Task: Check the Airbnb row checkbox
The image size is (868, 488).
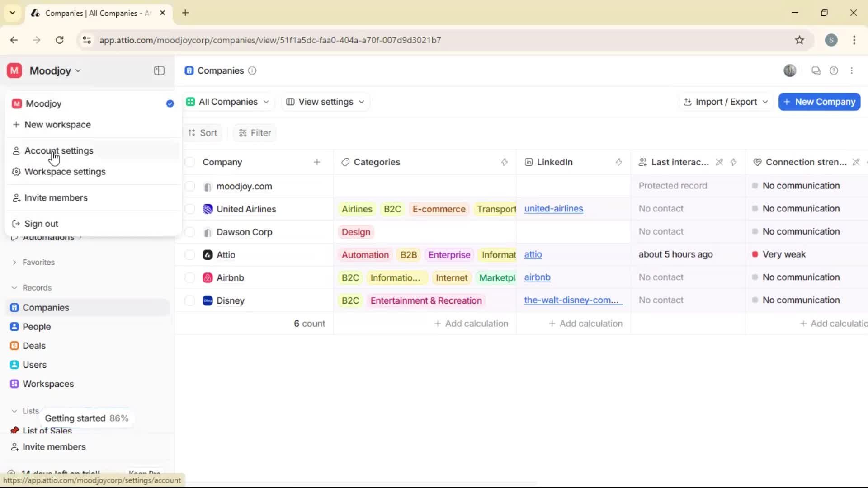Action: [190, 278]
